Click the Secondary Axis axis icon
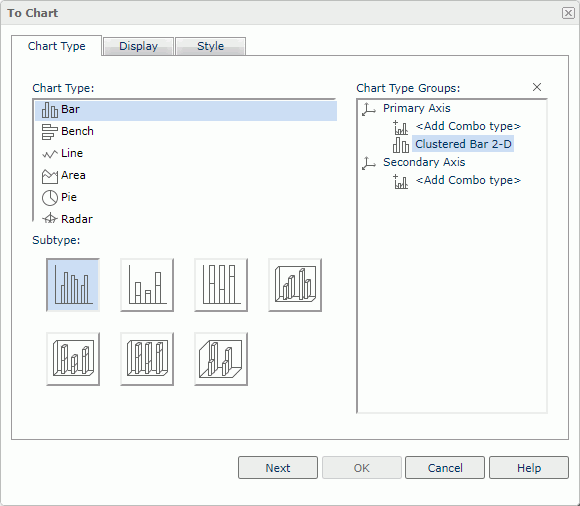 (369, 163)
